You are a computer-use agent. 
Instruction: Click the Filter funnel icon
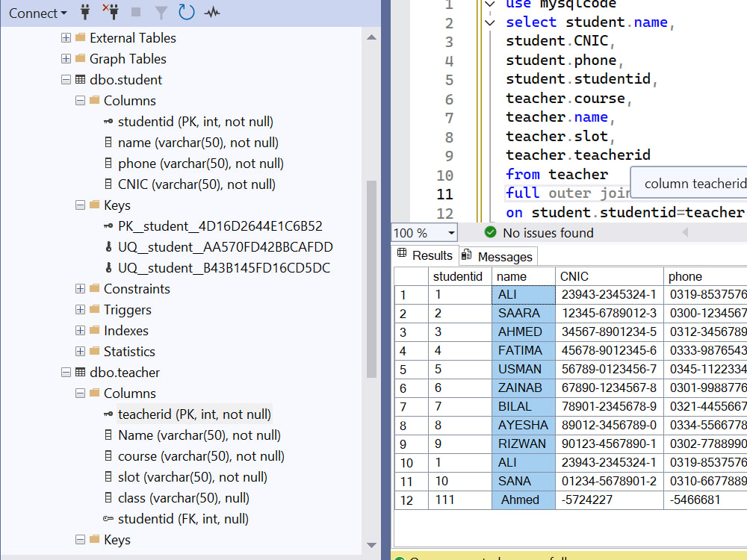click(x=161, y=13)
